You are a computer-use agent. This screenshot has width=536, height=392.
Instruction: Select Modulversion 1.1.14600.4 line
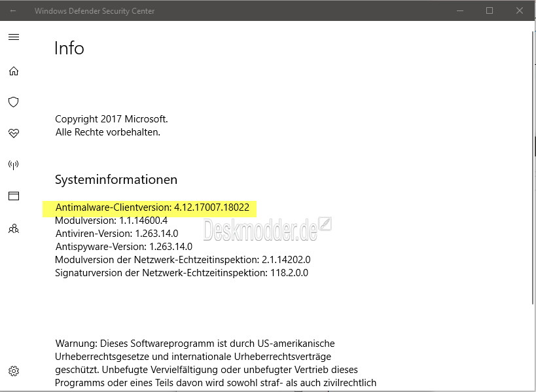click(x=111, y=221)
